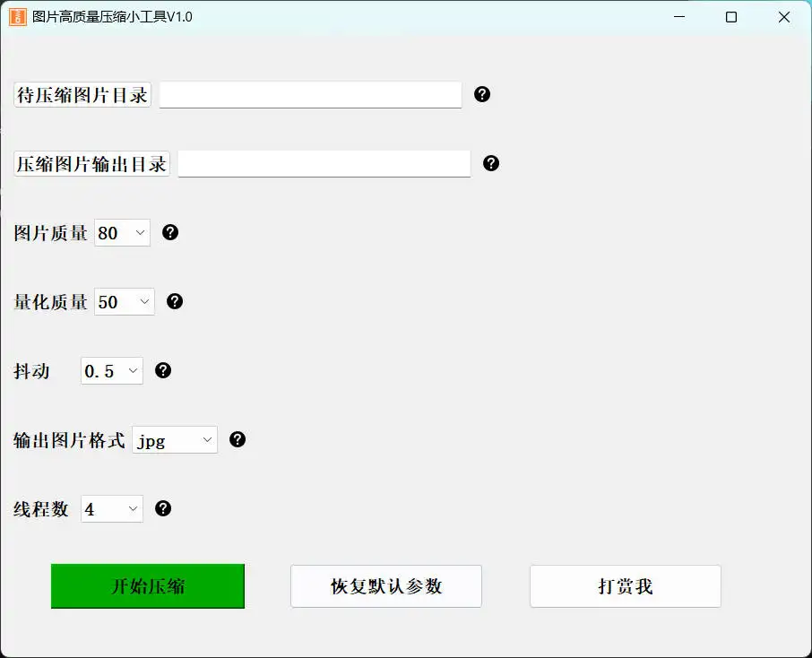
Task: Expand the 量化质量 dropdown showing 50
Action: pyautogui.click(x=125, y=301)
